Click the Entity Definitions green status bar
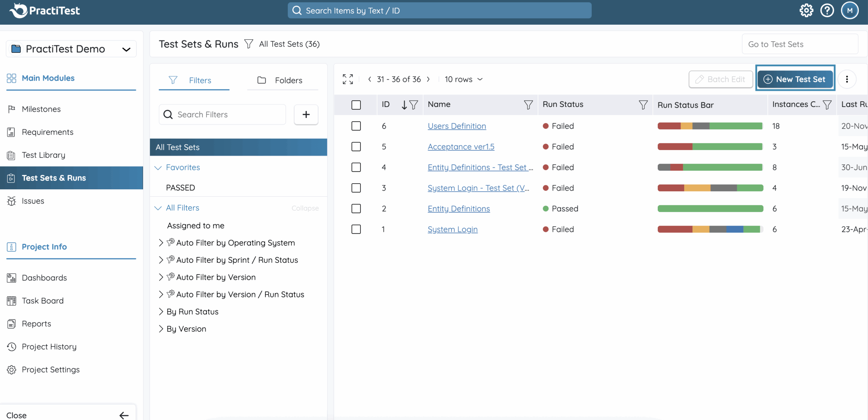868x420 pixels. click(710, 209)
